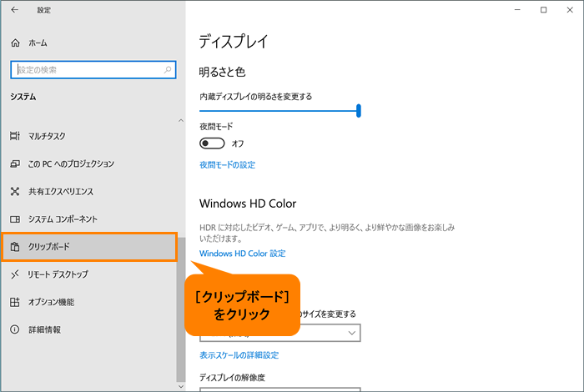The height and width of the screenshot is (392, 584).
Task: Close the 設定 window
Action: point(570,10)
